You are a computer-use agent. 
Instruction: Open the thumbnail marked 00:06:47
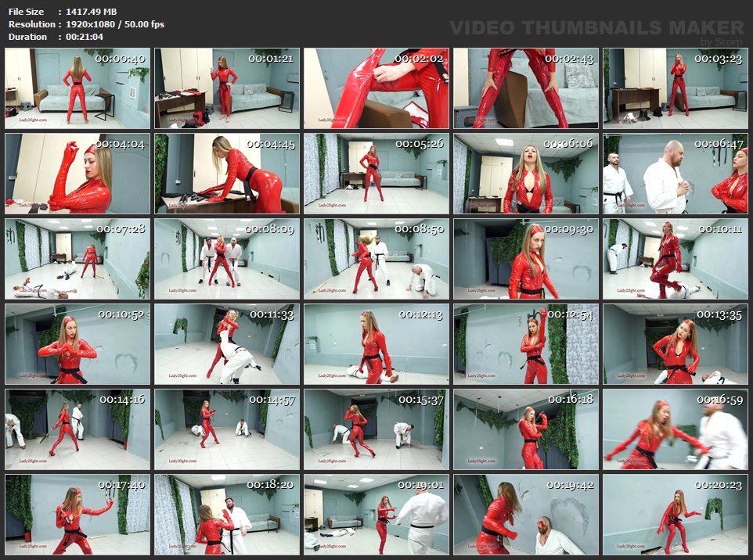point(676,174)
